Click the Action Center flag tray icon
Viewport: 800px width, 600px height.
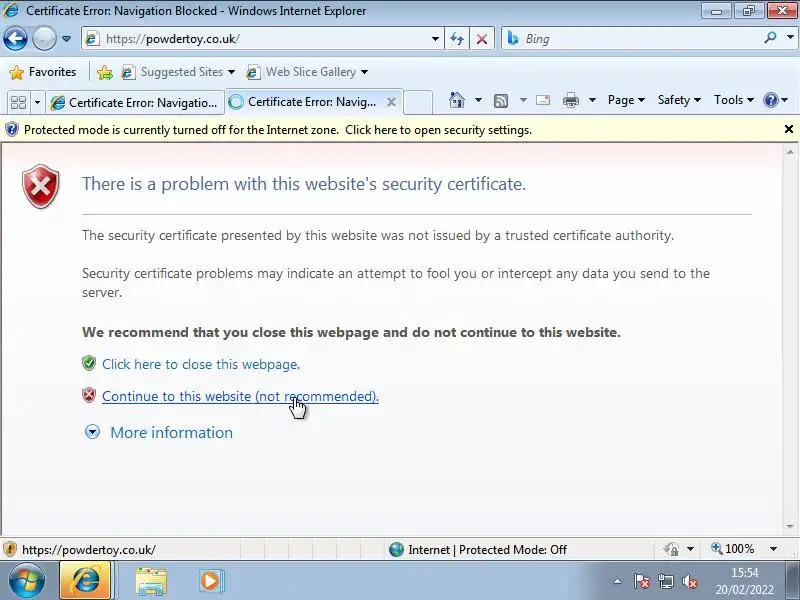(x=641, y=581)
